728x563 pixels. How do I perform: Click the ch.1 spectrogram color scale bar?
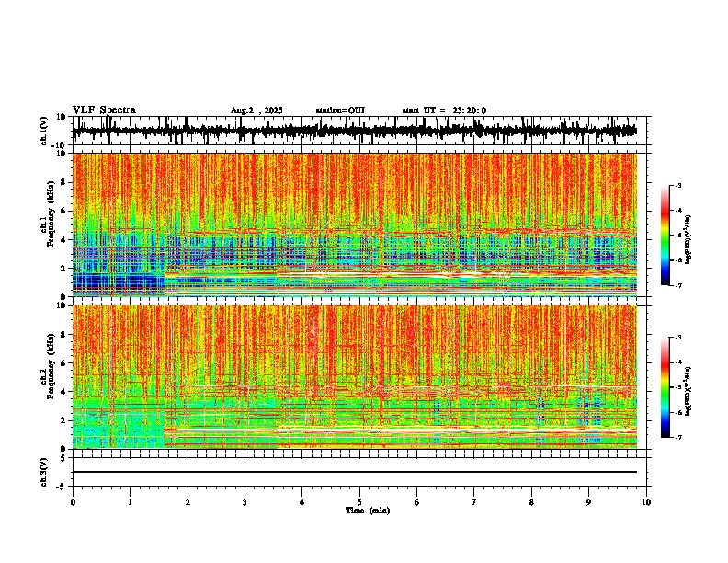point(665,236)
